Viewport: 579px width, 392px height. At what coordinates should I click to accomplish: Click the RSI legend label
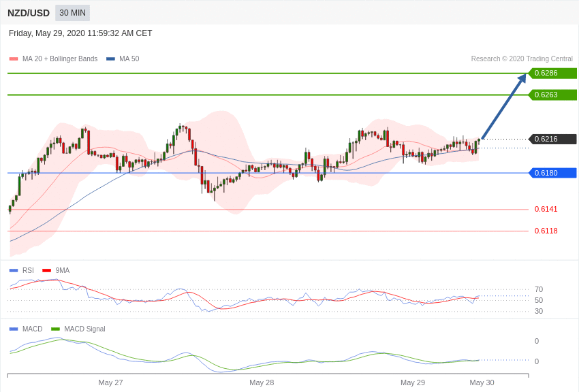(28, 270)
